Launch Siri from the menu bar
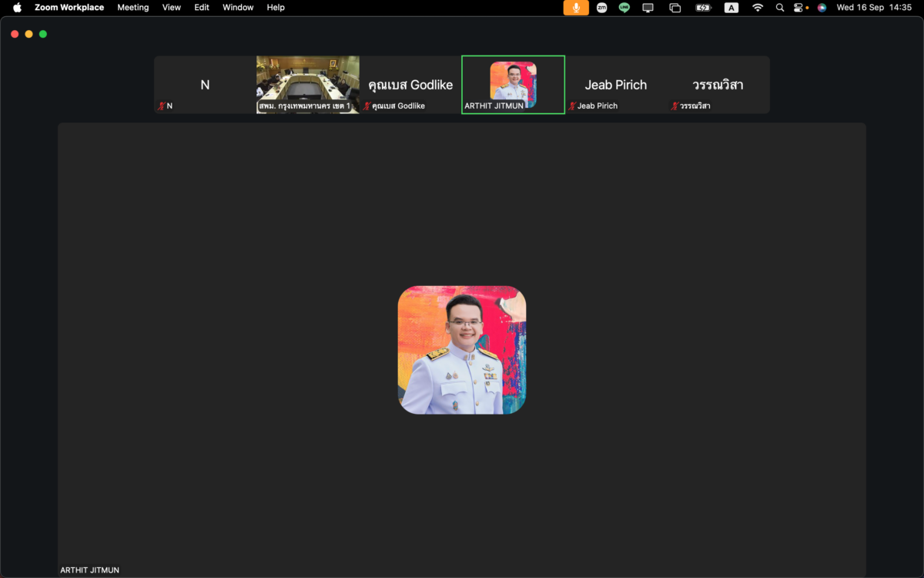Viewport: 924px width, 578px height. [822, 8]
